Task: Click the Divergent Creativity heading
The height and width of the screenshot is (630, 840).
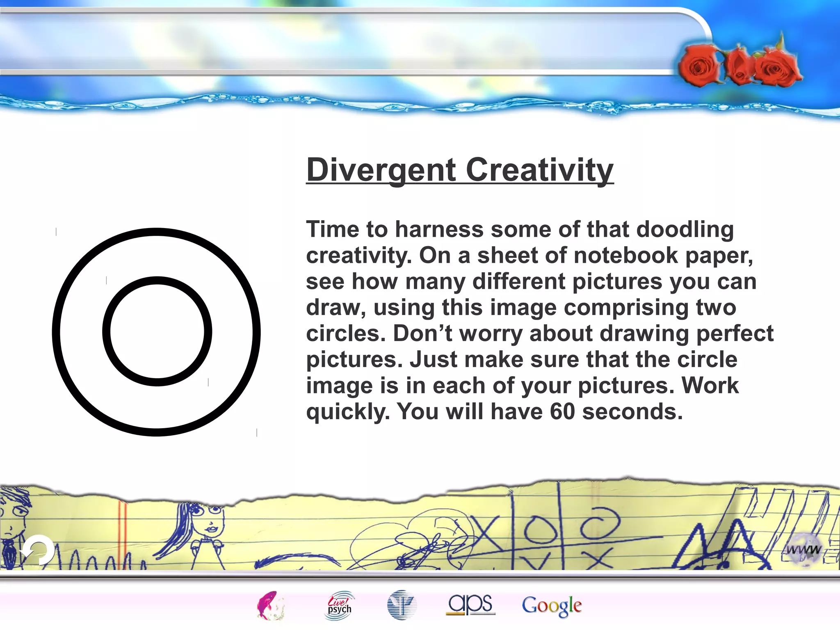Action: pyautogui.click(x=460, y=170)
